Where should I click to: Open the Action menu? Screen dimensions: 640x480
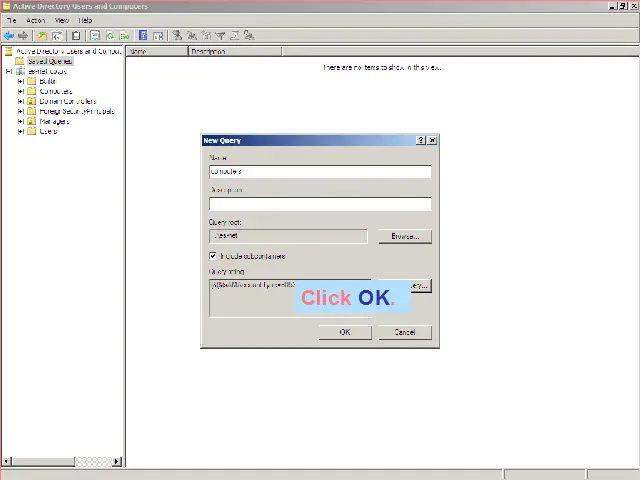[36, 20]
